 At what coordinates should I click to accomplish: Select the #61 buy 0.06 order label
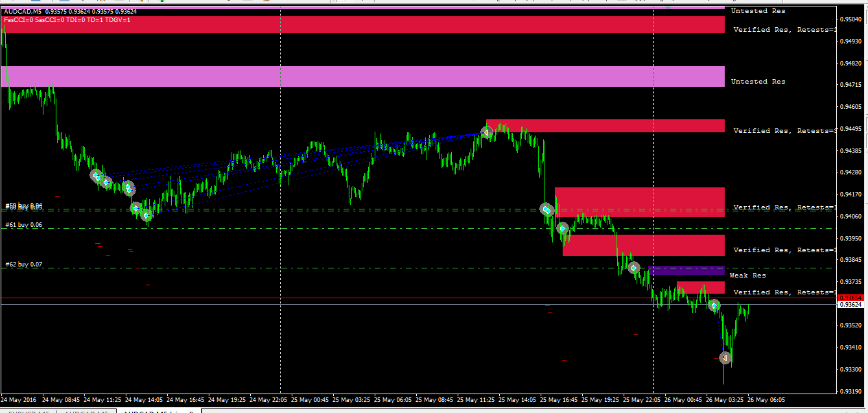pos(23,225)
